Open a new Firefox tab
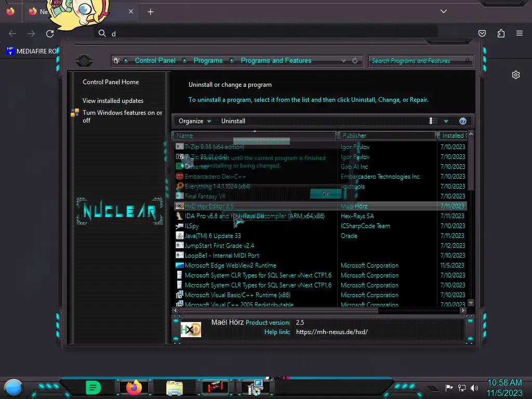532x399 pixels. pos(150,12)
